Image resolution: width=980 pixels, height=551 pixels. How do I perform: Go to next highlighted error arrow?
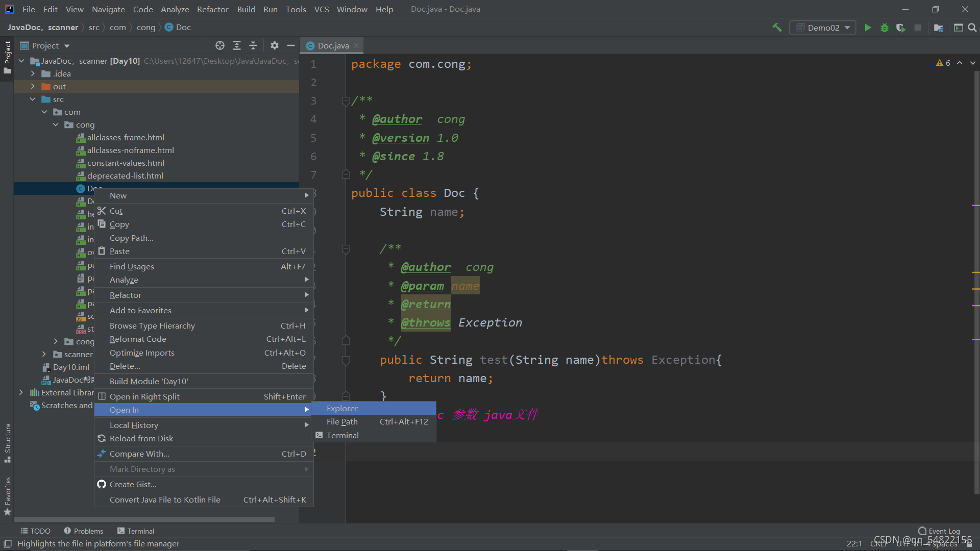(973, 63)
